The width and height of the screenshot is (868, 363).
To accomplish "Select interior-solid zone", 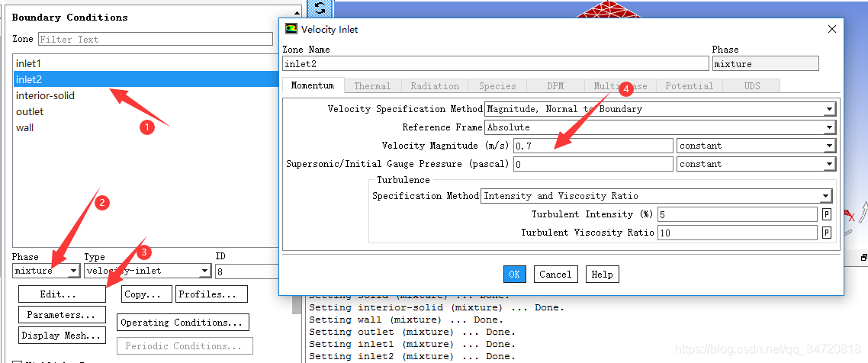I will 146,96.
